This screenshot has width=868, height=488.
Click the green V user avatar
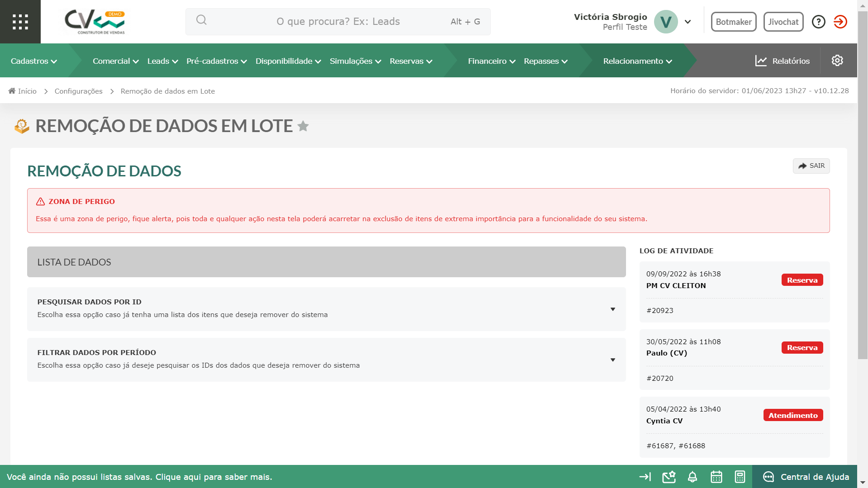pos(666,22)
